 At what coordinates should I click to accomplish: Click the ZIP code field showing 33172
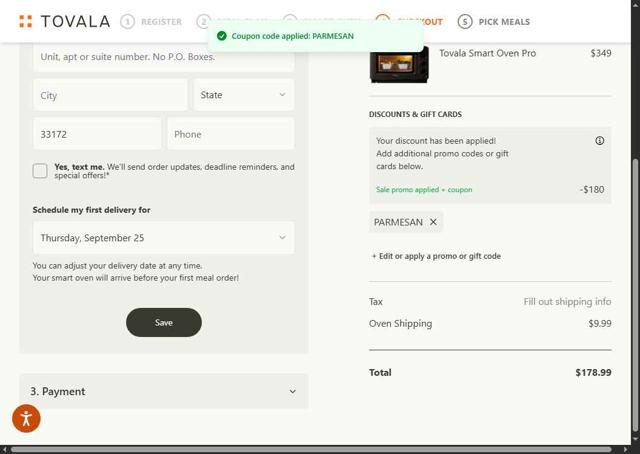(97, 134)
